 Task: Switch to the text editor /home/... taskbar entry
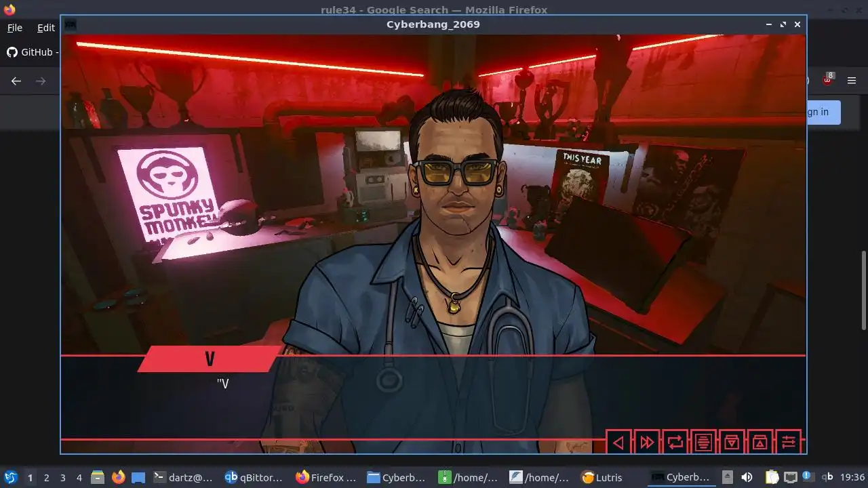(539, 477)
